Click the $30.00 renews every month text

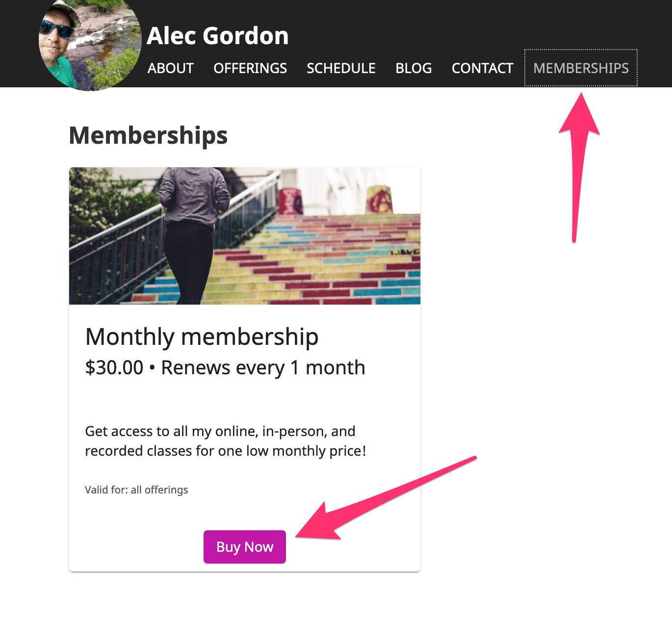(225, 368)
